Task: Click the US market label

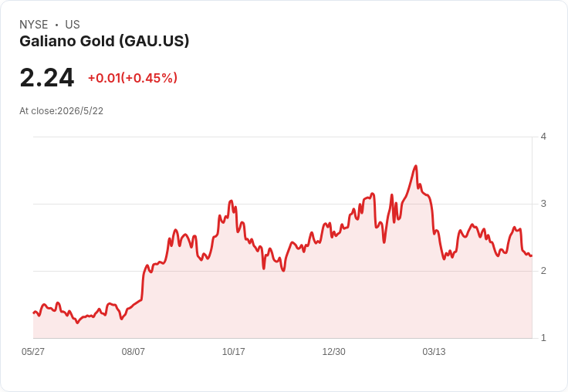Action: tap(73, 25)
